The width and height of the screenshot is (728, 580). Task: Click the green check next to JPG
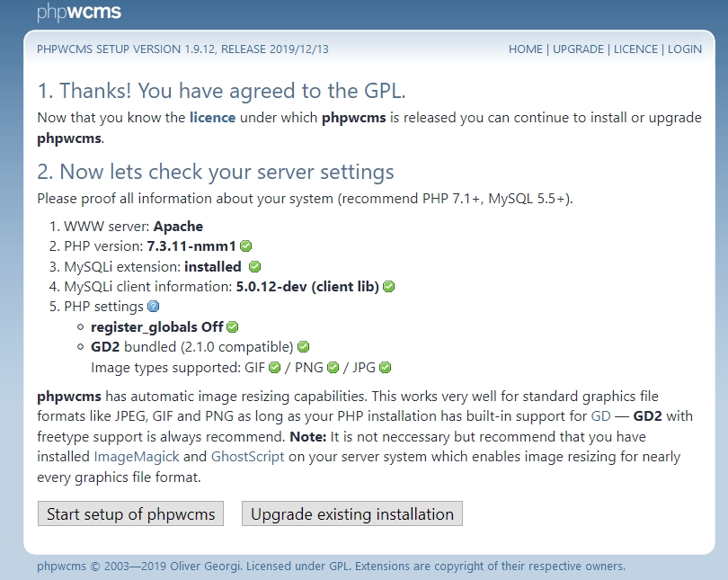pyautogui.click(x=385, y=367)
